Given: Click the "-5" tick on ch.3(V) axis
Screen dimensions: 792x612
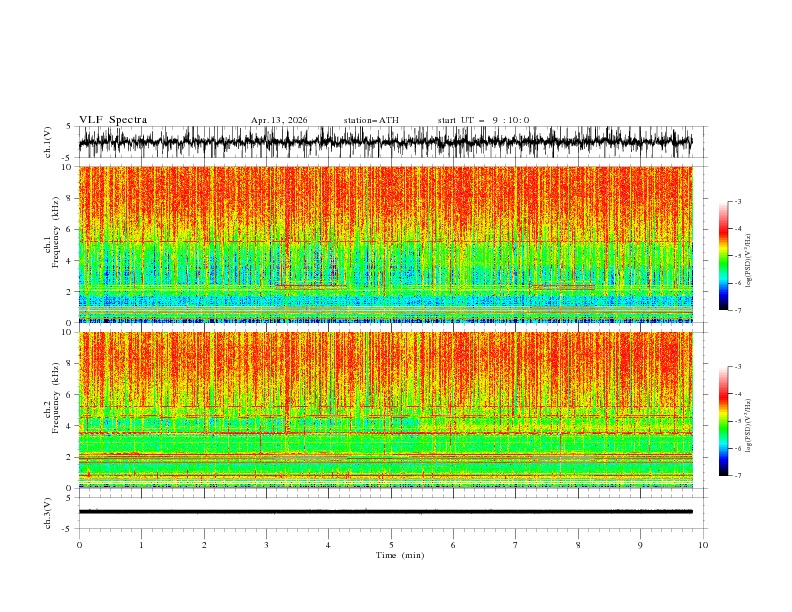Looking at the screenshot, I should coord(67,529).
